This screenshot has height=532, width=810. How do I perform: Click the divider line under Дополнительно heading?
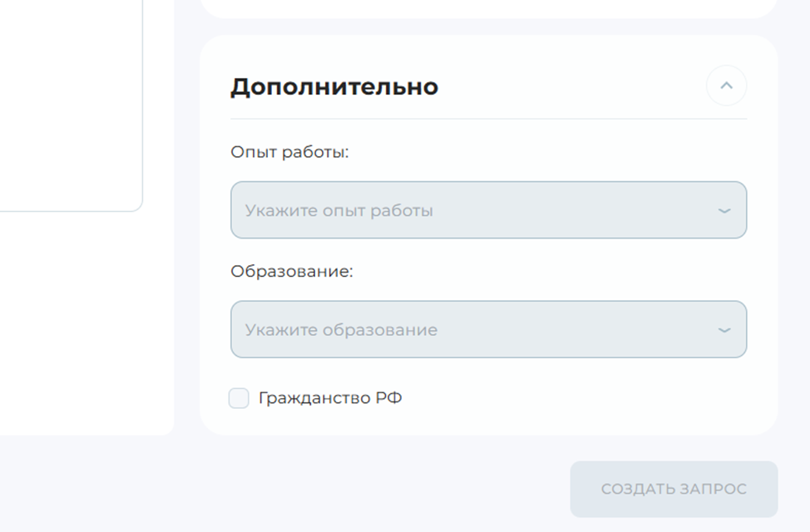[x=488, y=119]
